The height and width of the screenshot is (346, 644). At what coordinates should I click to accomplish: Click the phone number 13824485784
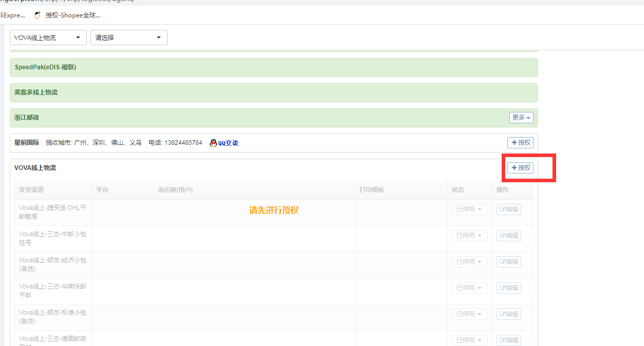click(183, 143)
